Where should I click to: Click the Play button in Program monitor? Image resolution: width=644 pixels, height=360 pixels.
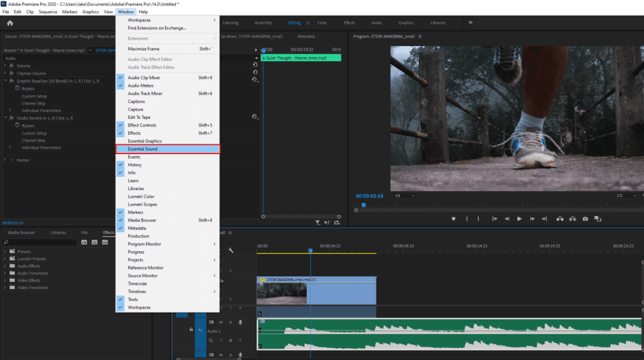click(x=519, y=218)
